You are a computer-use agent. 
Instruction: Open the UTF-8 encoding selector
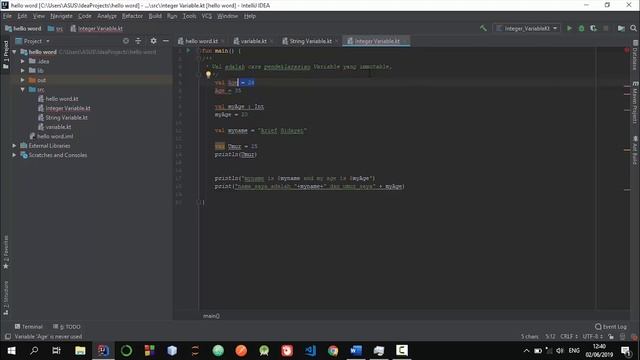592,337
